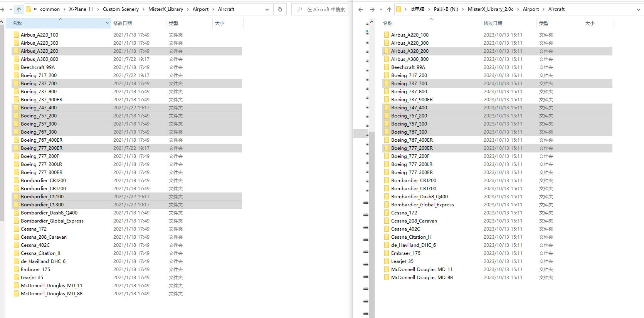This screenshot has width=644, height=318.
Task: Select Bombardier_Global_Express in left window
Action: (x=127, y=221)
